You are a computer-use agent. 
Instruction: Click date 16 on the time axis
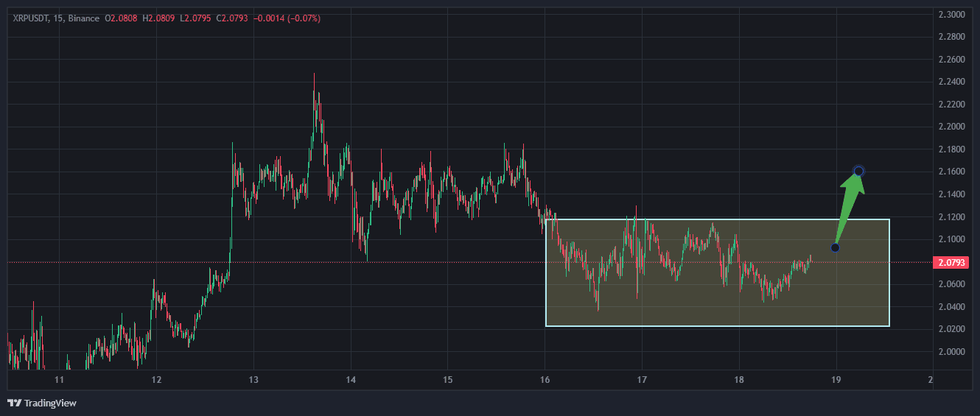545,380
